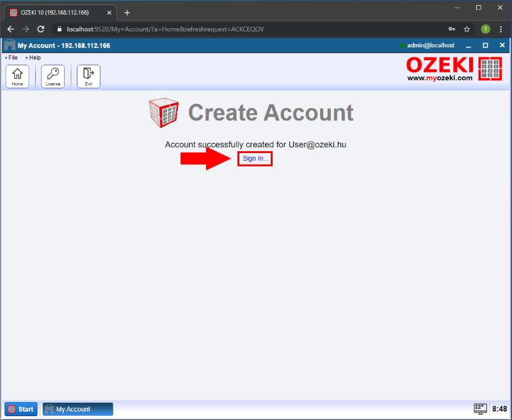512x420 pixels.
Task: Open Chrome three-dot menu
Action: point(501,29)
